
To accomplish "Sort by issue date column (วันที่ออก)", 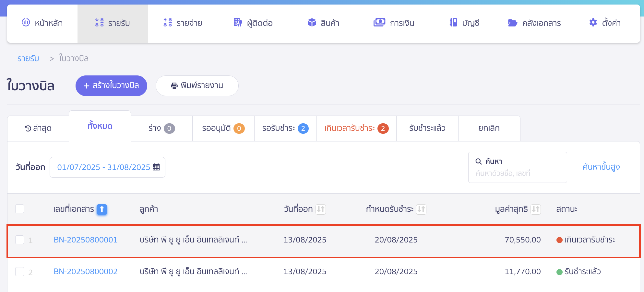I will coord(321,209).
